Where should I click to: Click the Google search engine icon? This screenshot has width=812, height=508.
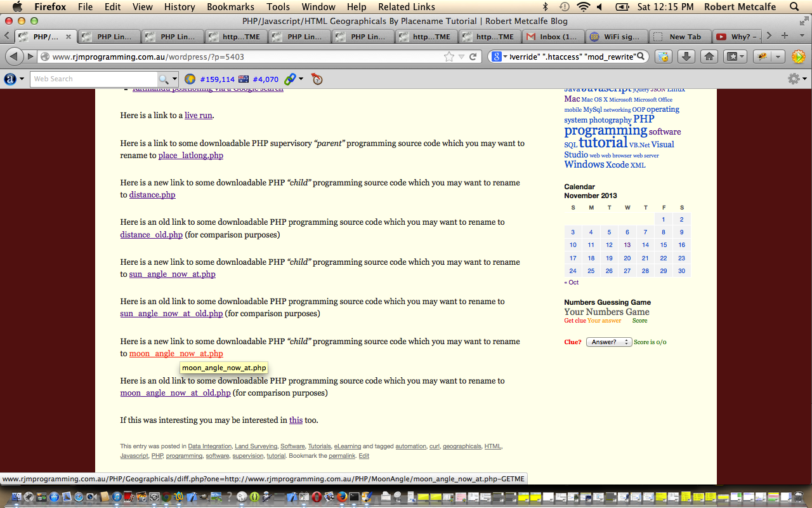(497, 57)
